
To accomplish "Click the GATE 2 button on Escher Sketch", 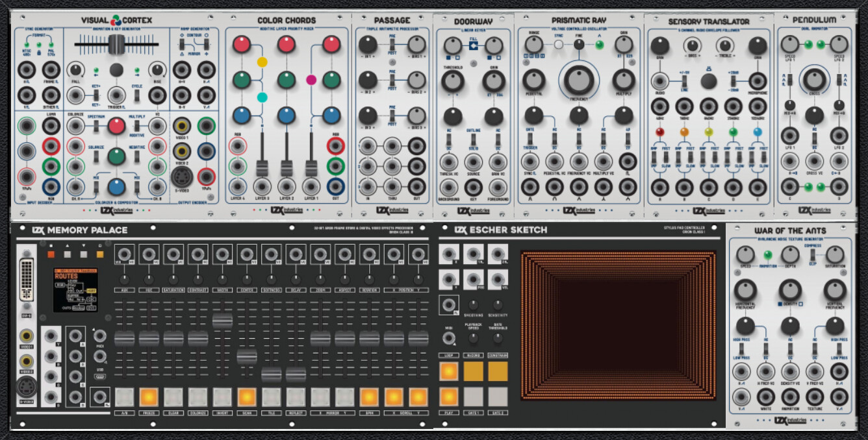I will 498,397.
